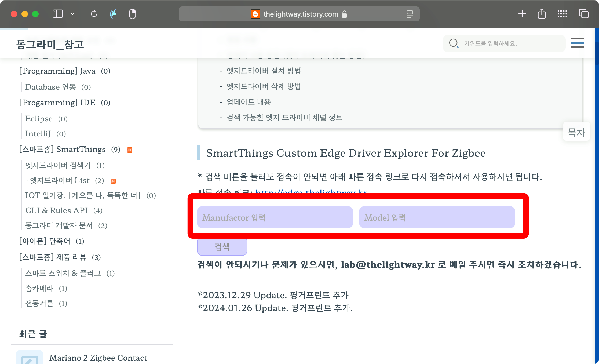Click the blue bird extension icon

click(114, 14)
